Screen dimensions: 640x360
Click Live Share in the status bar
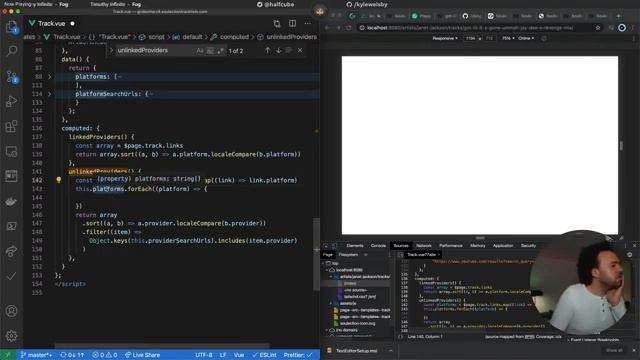click(142, 355)
